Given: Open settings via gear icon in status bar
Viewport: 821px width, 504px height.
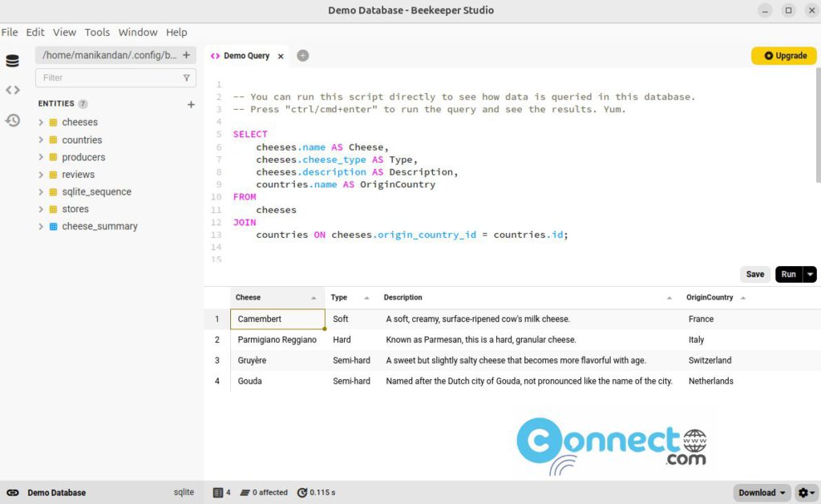Looking at the screenshot, I should coord(804,492).
